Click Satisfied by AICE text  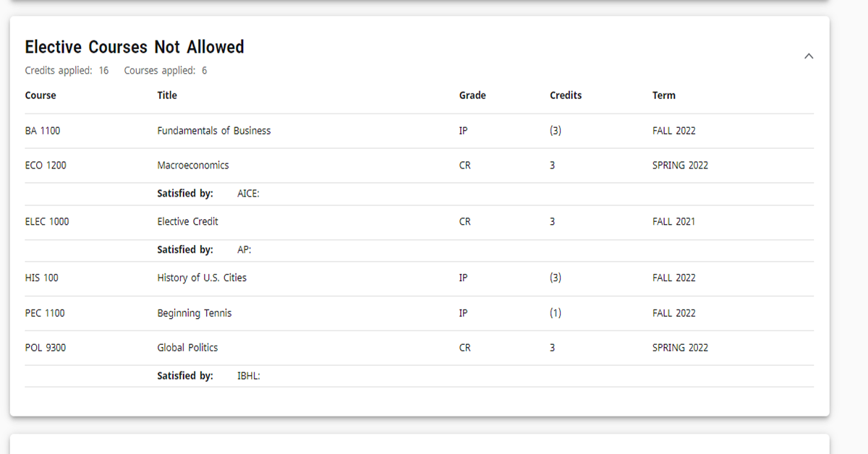point(208,194)
